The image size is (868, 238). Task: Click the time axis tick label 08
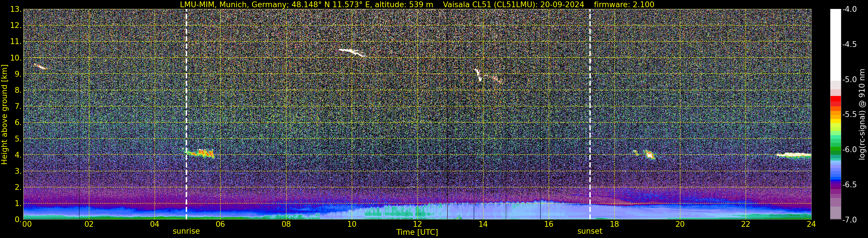coord(286,224)
